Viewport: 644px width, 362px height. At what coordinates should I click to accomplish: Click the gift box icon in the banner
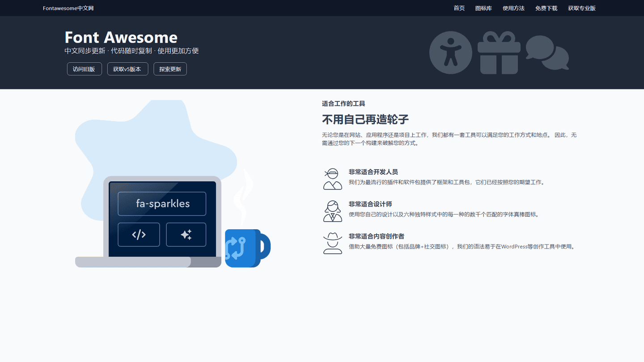(499, 53)
